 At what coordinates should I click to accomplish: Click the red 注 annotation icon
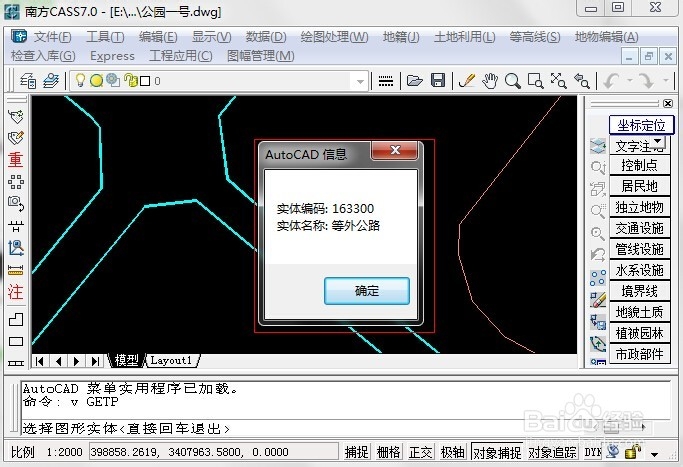[x=15, y=291]
